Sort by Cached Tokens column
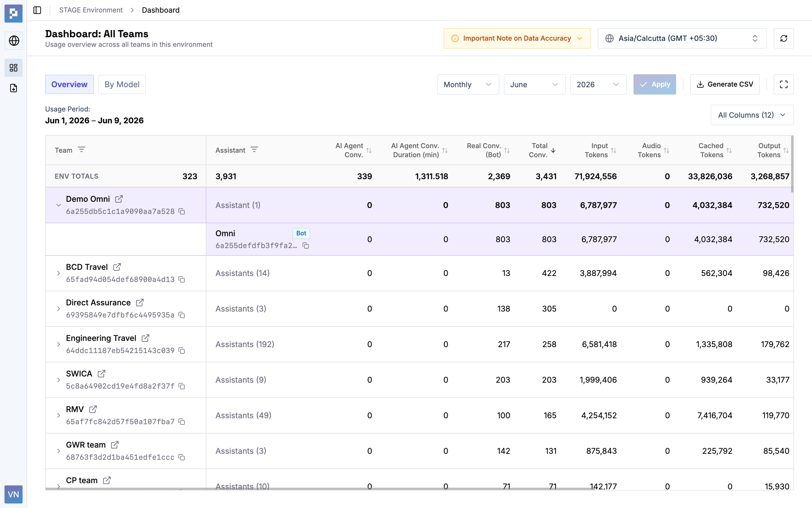Viewport: 812px width, 508px height. (729, 150)
